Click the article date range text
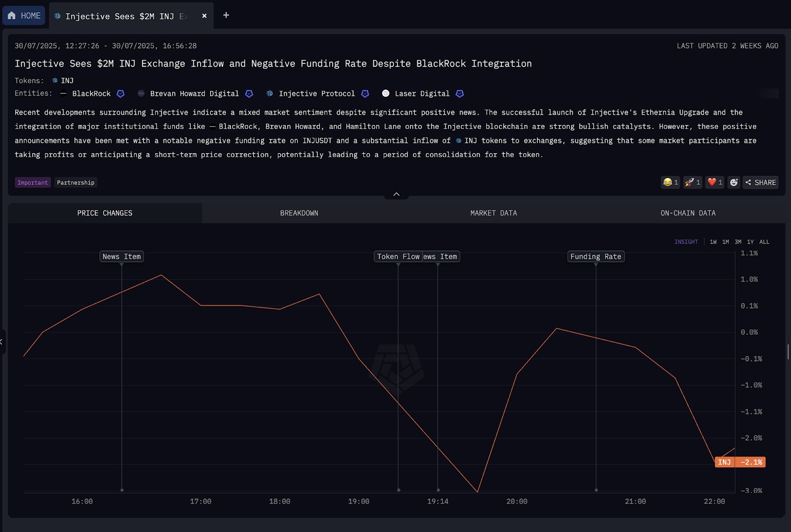Viewport: 791px width, 532px height. pos(106,46)
